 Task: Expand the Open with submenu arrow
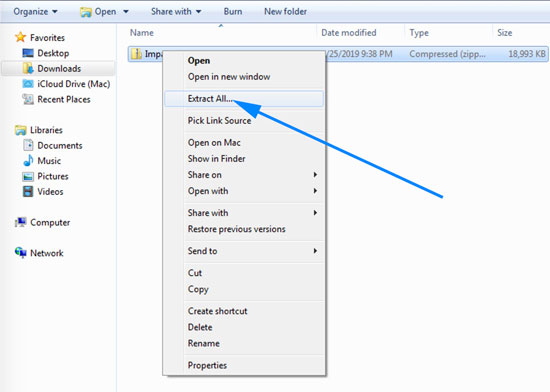point(315,191)
